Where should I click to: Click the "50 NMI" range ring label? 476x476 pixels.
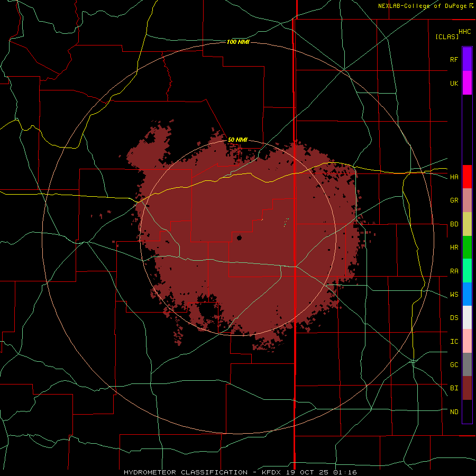pyautogui.click(x=237, y=140)
